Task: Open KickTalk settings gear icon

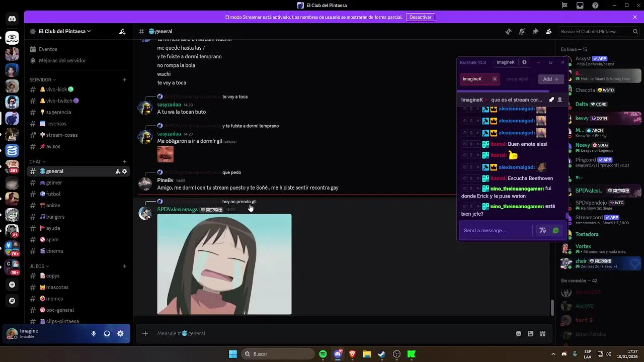Action: (x=524, y=62)
